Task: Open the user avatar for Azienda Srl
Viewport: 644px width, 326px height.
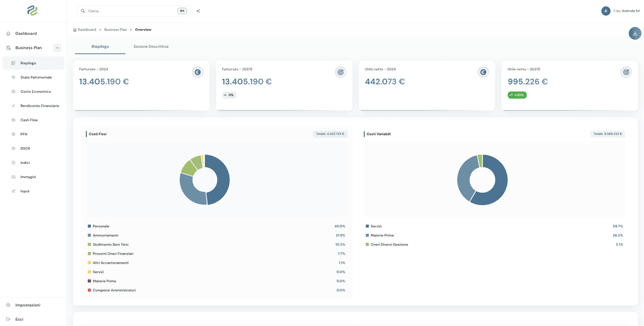Action: 606,11
